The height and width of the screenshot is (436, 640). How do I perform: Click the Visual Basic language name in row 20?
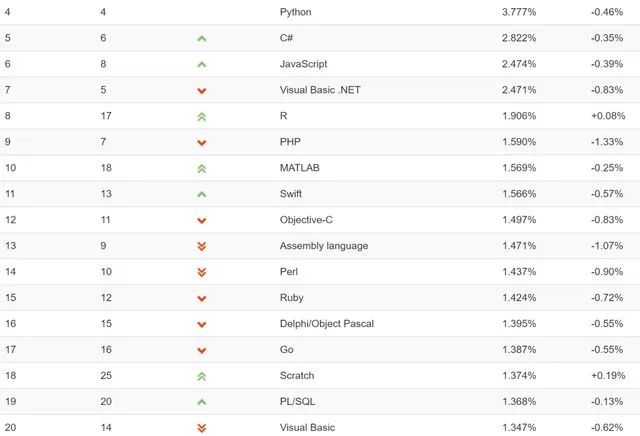pyautogui.click(x=307, y=428)
